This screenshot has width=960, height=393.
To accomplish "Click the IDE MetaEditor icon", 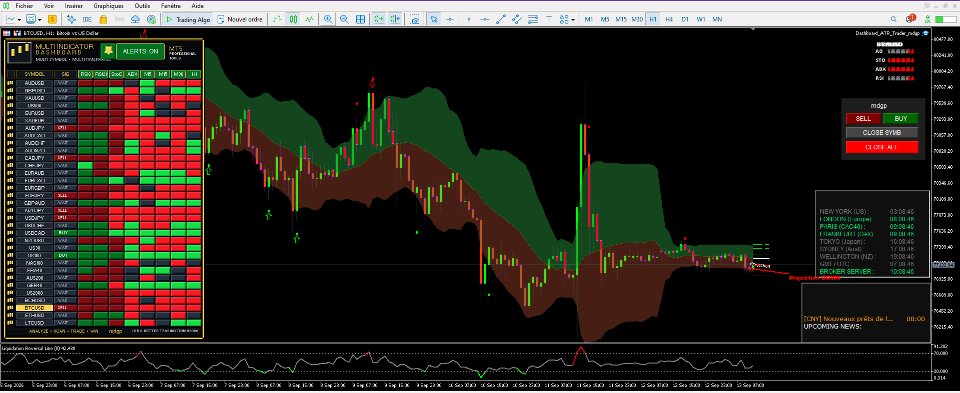I will tap(87, 20).
